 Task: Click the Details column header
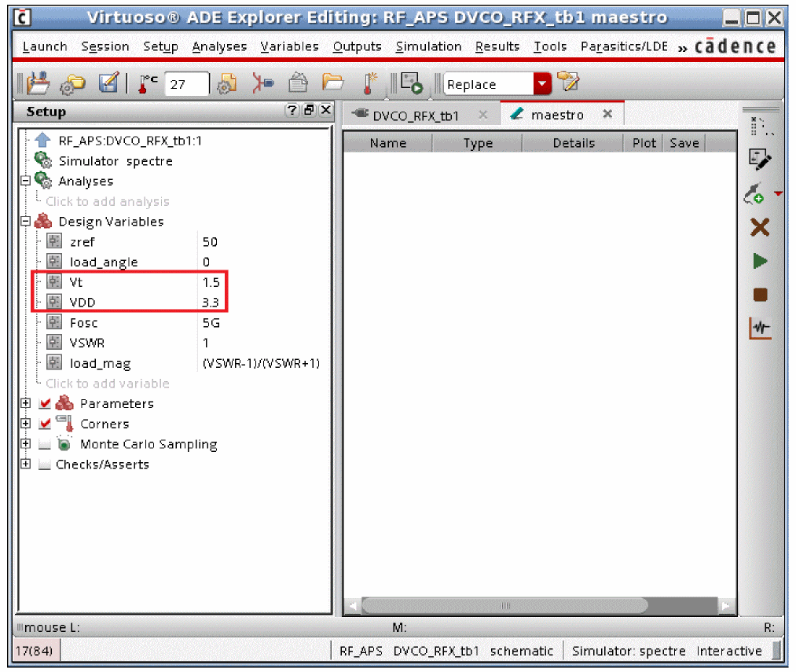[574, 143]
